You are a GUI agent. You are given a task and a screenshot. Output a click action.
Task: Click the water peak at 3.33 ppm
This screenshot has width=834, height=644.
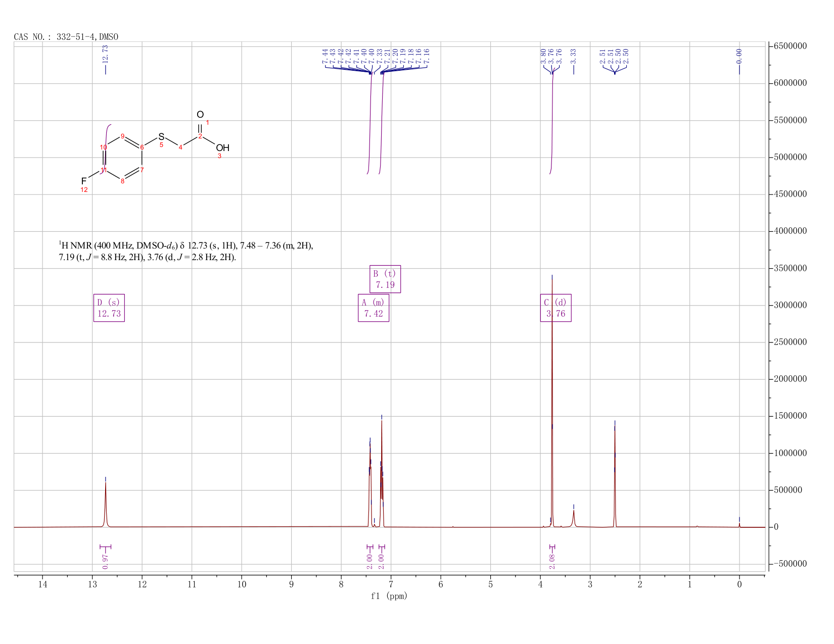pyautogui.click(x=574, y=518)
